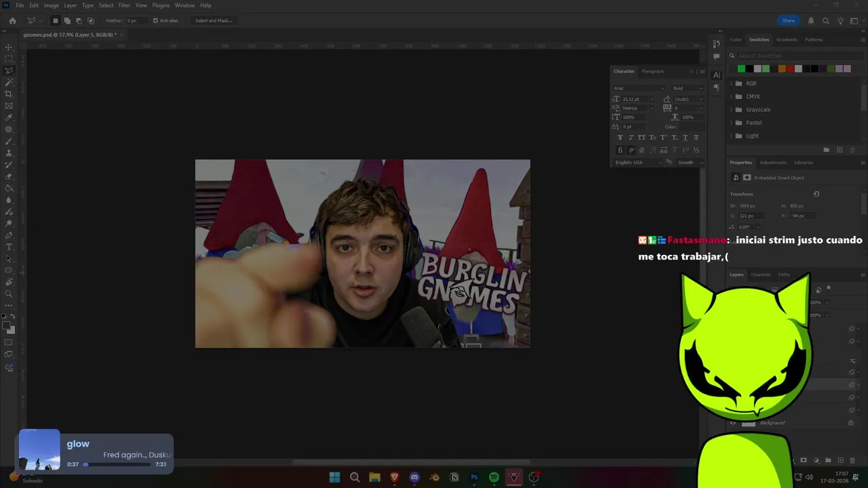
Task: Select the Hand tool
Action: [x=9, y=282]
